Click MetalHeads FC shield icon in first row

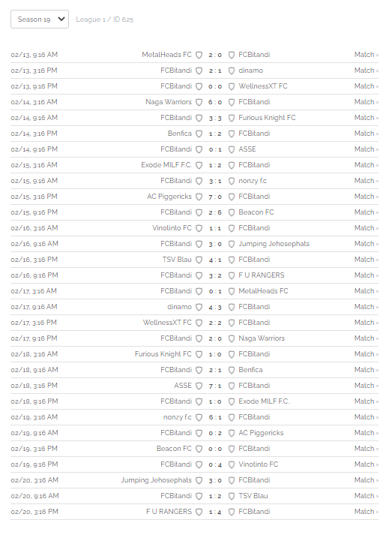[x=199, y=55]
